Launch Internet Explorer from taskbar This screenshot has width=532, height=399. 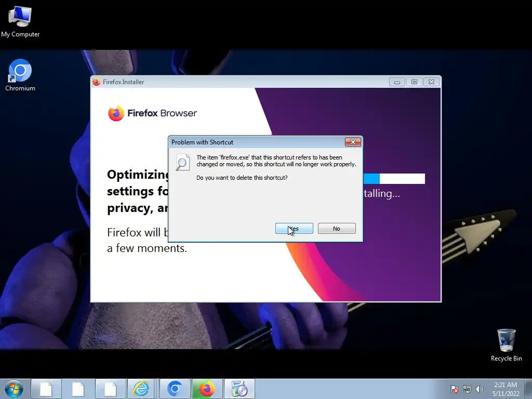(141, 389)
